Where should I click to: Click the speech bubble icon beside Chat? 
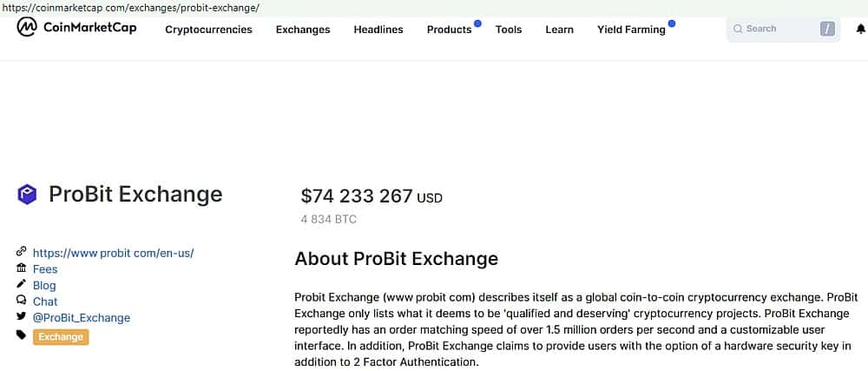[x=21, y=301]
